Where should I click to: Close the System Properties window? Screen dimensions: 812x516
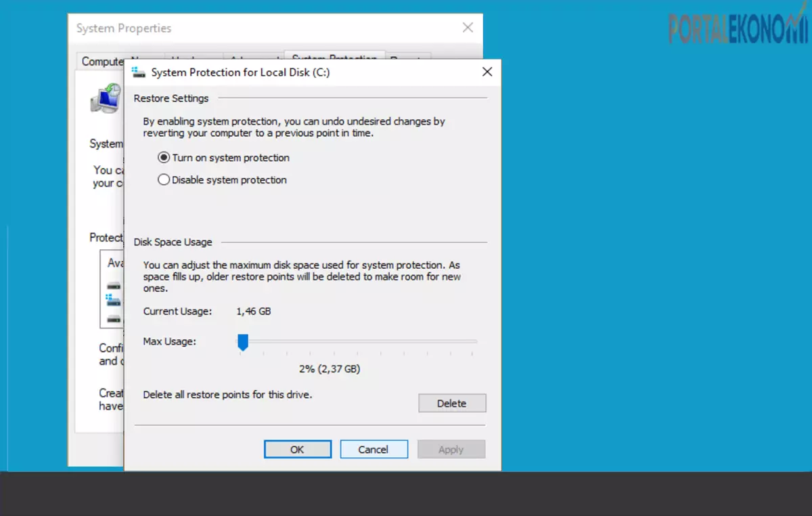(468, 28)
